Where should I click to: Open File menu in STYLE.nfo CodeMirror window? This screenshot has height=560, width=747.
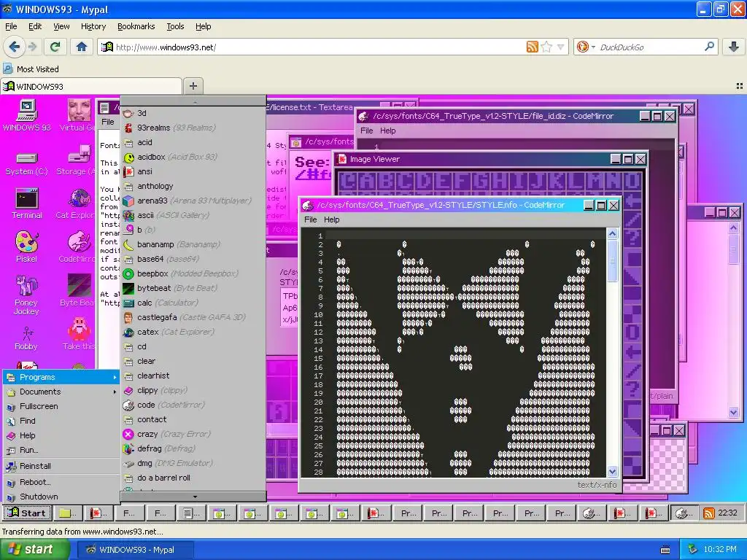311,219
